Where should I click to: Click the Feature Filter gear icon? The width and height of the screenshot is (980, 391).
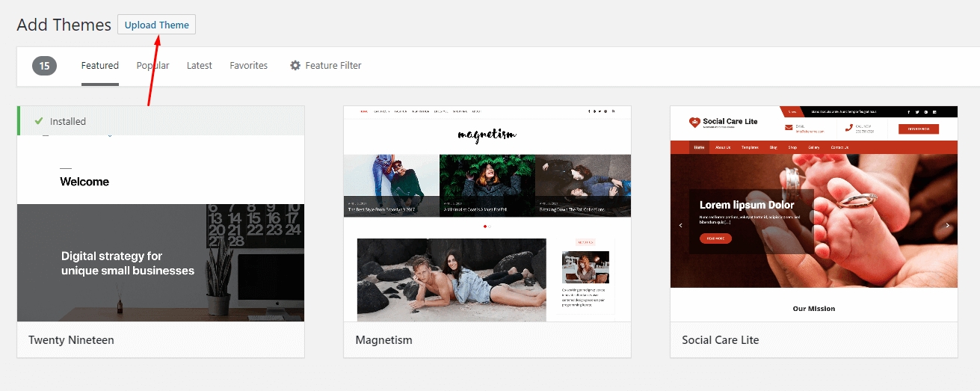tap(295, 66)
